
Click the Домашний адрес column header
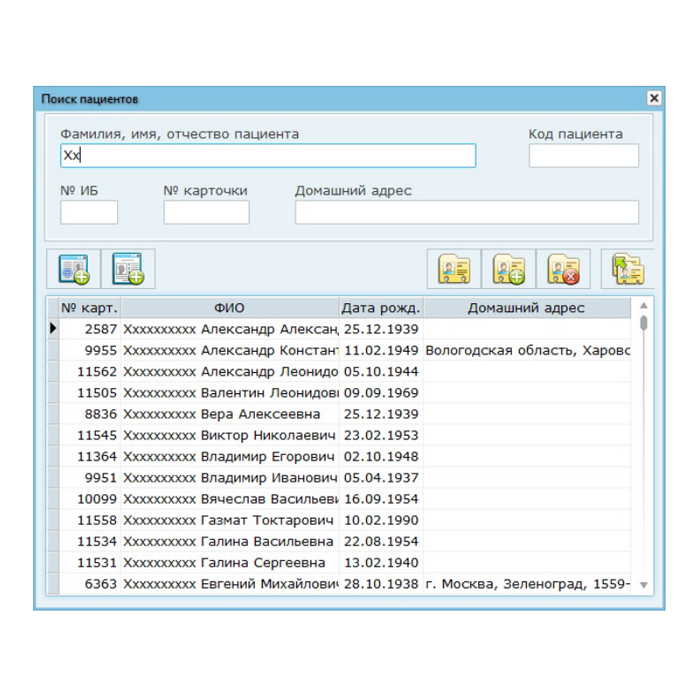(x=526, y=308)
